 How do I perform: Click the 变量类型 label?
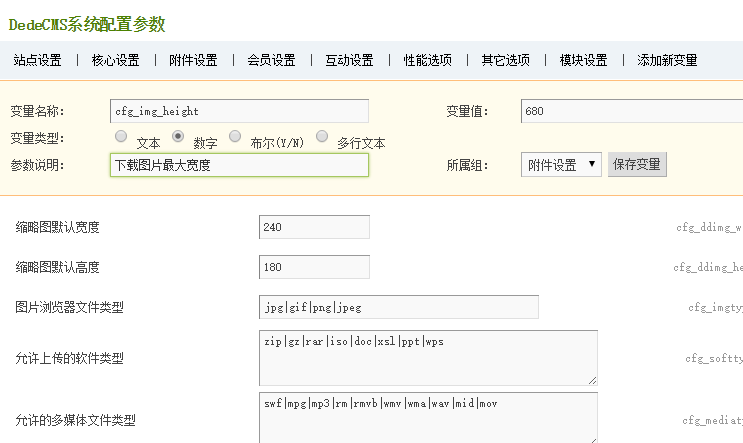click(37, 138)
